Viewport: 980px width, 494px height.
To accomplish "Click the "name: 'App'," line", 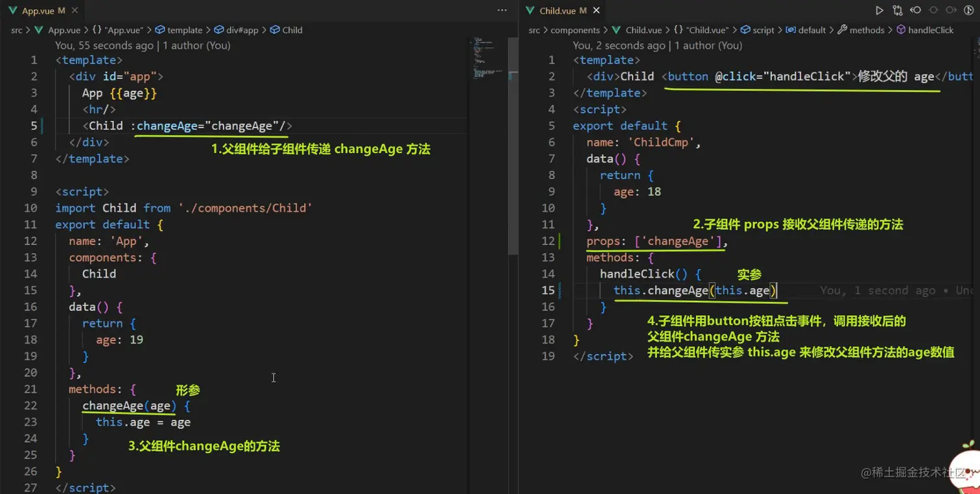I will (110, 241).
